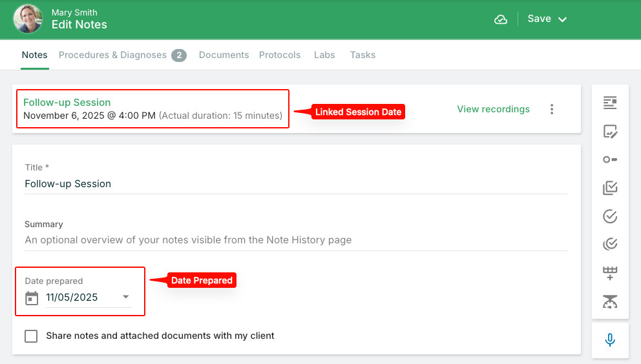Screen dimensions: 641x364
Task: Click the microphone dictation icon
Action: click(610, 340)
